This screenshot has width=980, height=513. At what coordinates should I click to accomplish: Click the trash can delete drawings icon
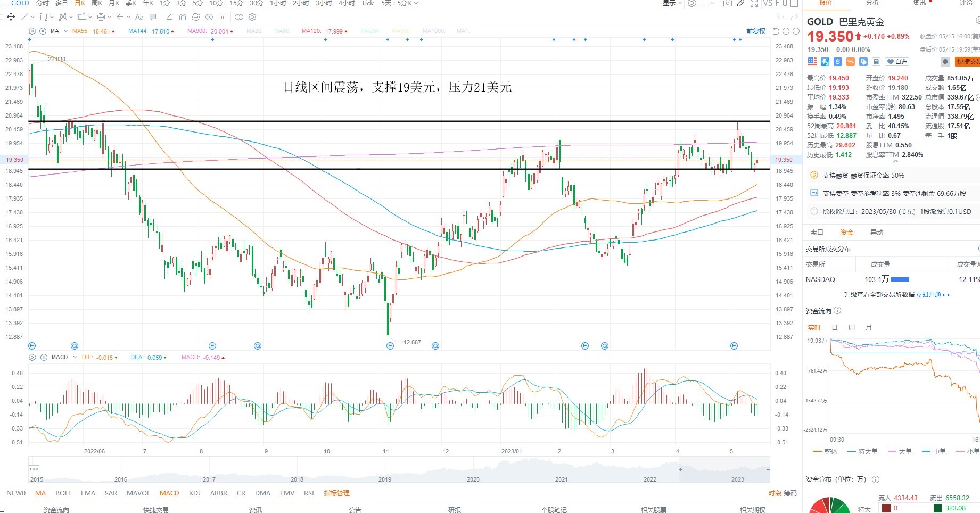click(x=223, y=17)
